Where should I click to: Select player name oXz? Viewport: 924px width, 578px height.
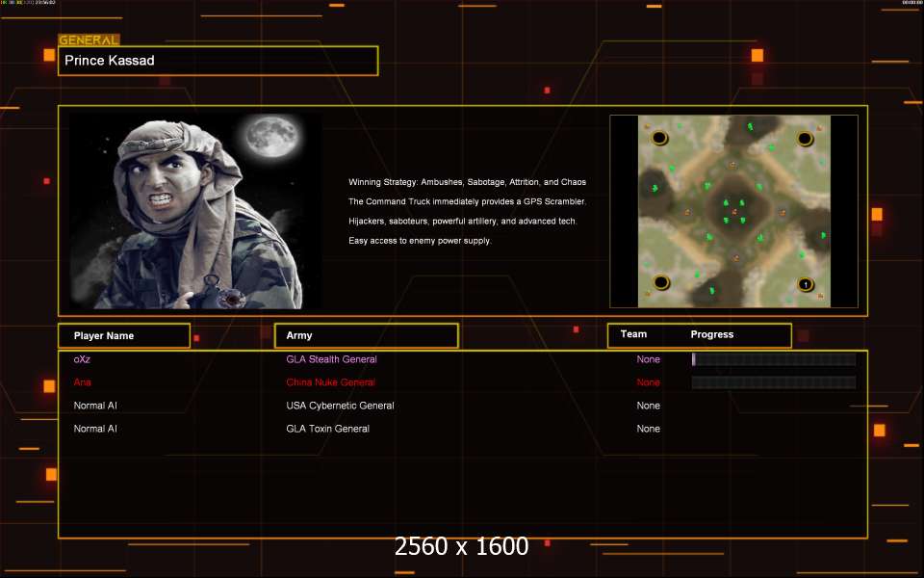[82, 359]
